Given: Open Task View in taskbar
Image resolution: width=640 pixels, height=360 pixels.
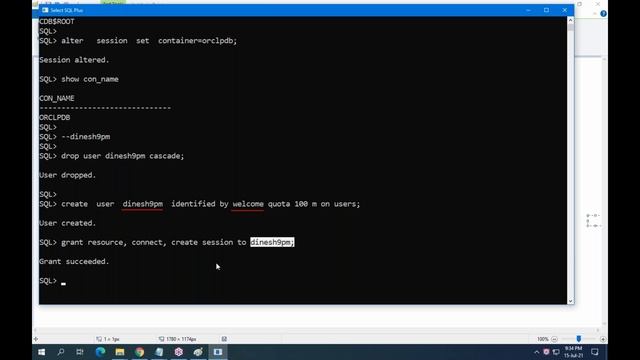Looking at the screenshot, I should pyautogui.click(x=80, y=352).
